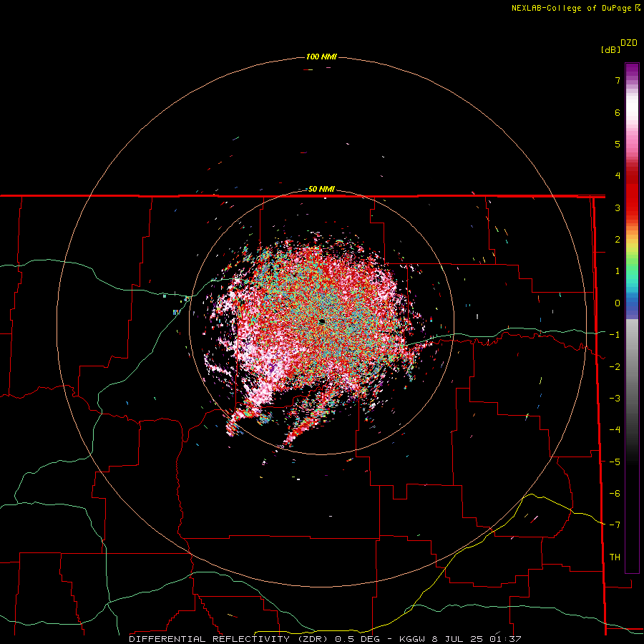Click the -3 value on color scale
This screenshot has width=644, height=644.
pos(615,399)
